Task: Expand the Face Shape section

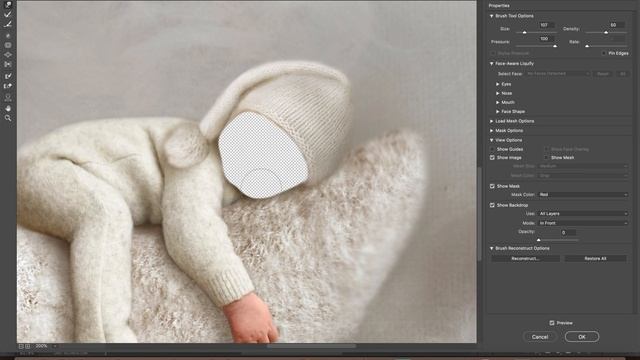Action: click(x=498, y=111)
